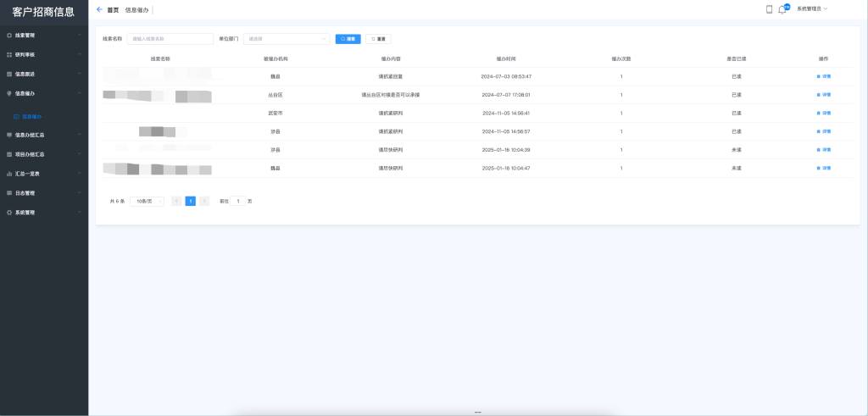Click the 系统管理 gear icon in sidebar
The image size is (868, 416).
[9, 213]
